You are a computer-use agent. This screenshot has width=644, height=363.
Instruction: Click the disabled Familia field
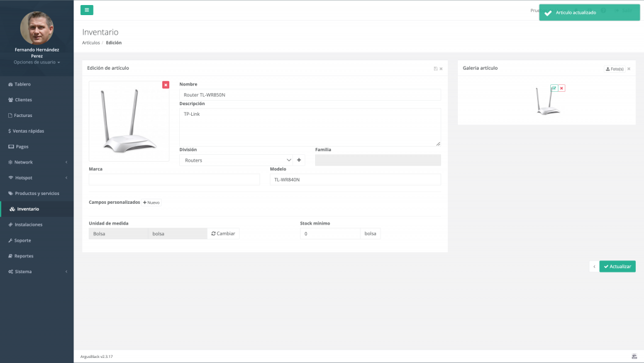378,160
